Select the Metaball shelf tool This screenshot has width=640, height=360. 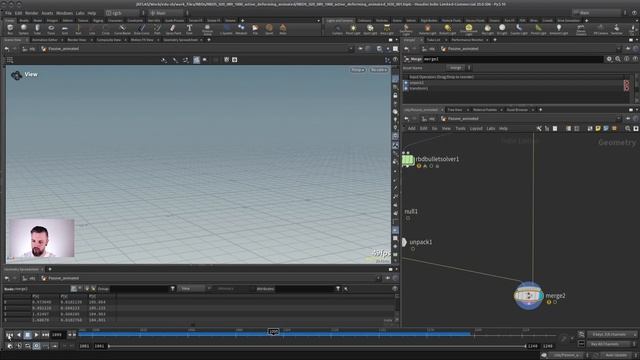pos(241,29)
